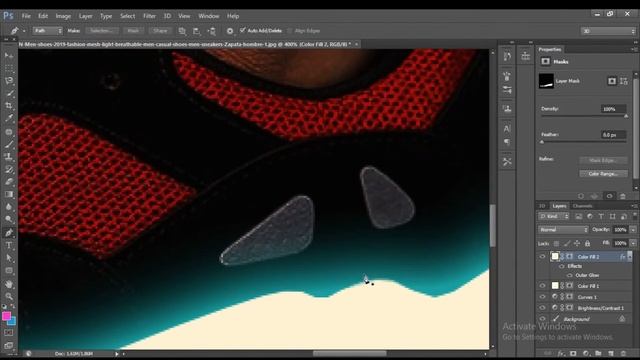Click the vector mask icon in Properties

624,81
